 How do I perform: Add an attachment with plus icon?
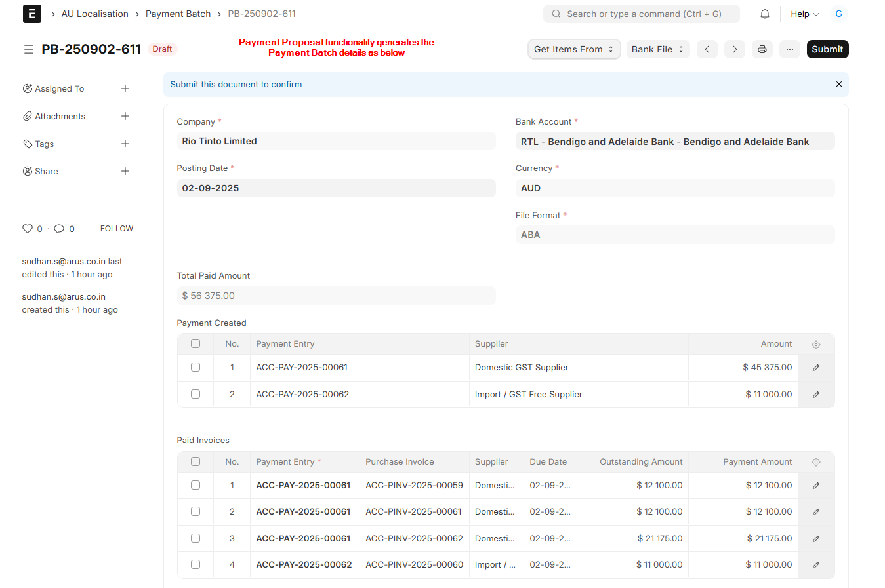[125, 116]
